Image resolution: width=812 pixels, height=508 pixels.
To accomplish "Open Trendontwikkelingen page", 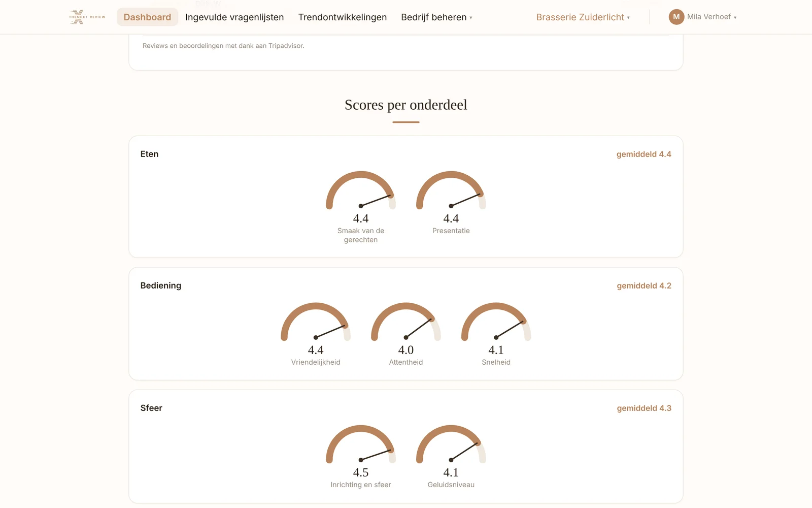I will (343, 17).
